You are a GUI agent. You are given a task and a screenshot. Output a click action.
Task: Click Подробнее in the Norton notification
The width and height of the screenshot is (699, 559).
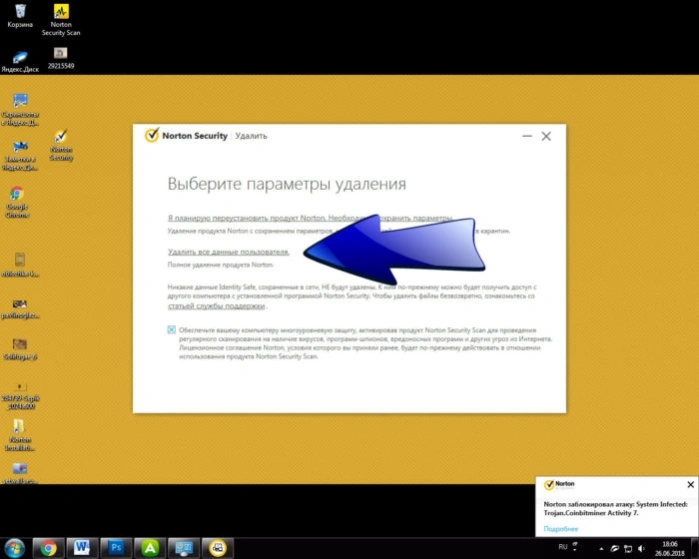pos(561,529)
